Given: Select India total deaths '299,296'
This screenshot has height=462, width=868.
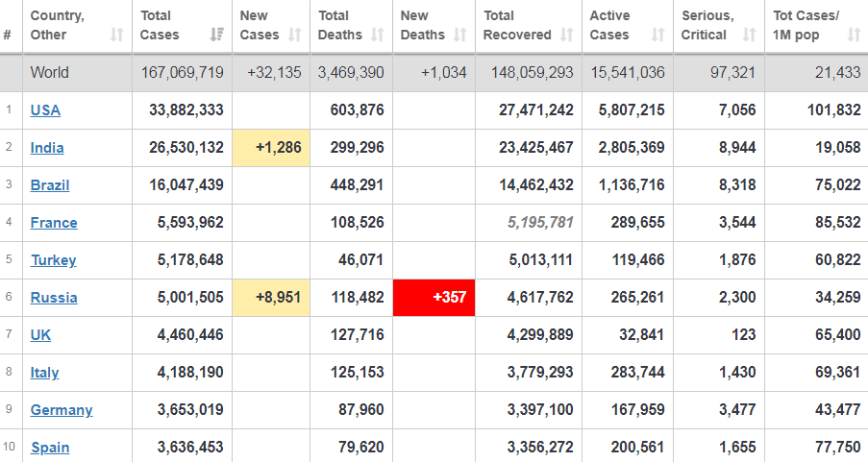Looking at the screenshot, I should tap(357, 148).
